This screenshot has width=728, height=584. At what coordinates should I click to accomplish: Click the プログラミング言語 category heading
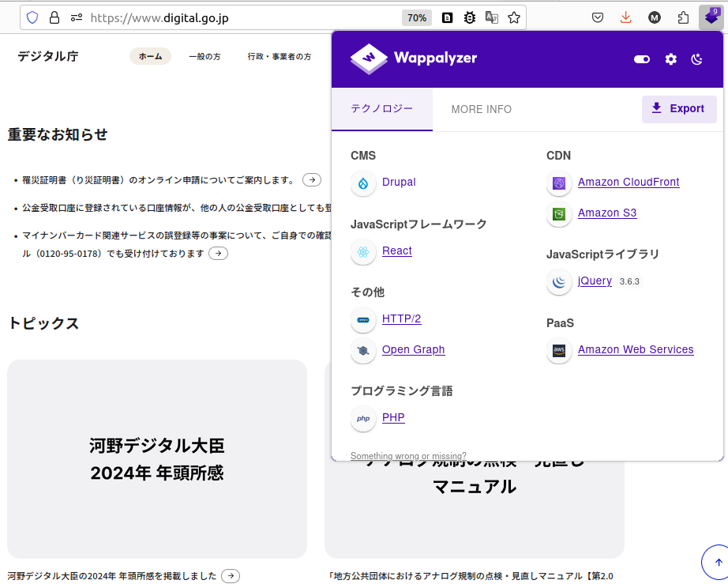point(402,390)
